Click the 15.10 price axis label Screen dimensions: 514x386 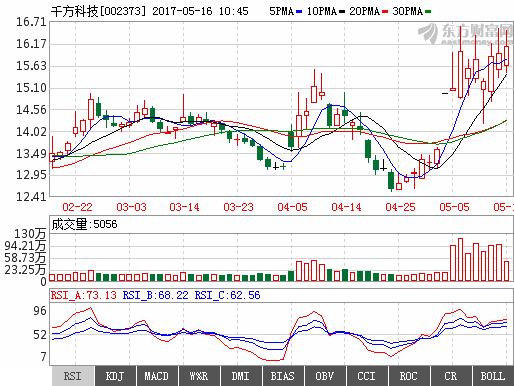pos(31,88)
